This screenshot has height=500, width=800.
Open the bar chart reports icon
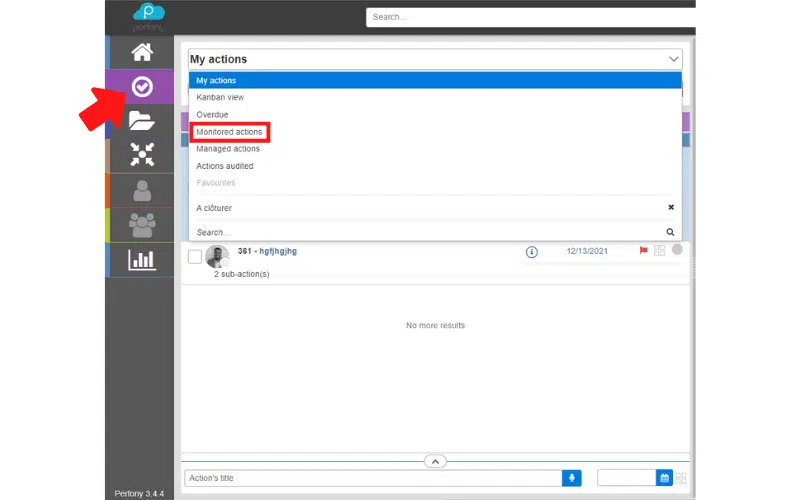[141, 260]
